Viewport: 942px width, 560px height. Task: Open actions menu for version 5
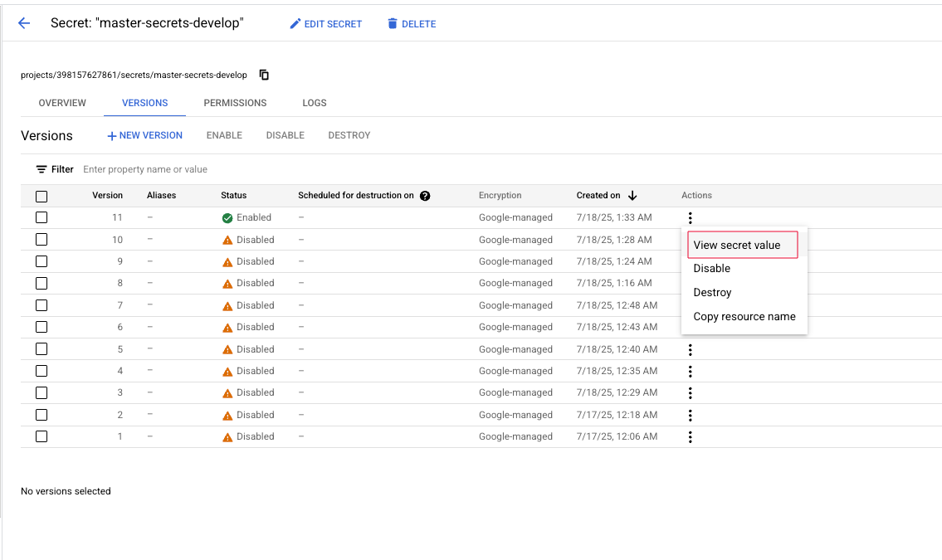pos(690,349)
